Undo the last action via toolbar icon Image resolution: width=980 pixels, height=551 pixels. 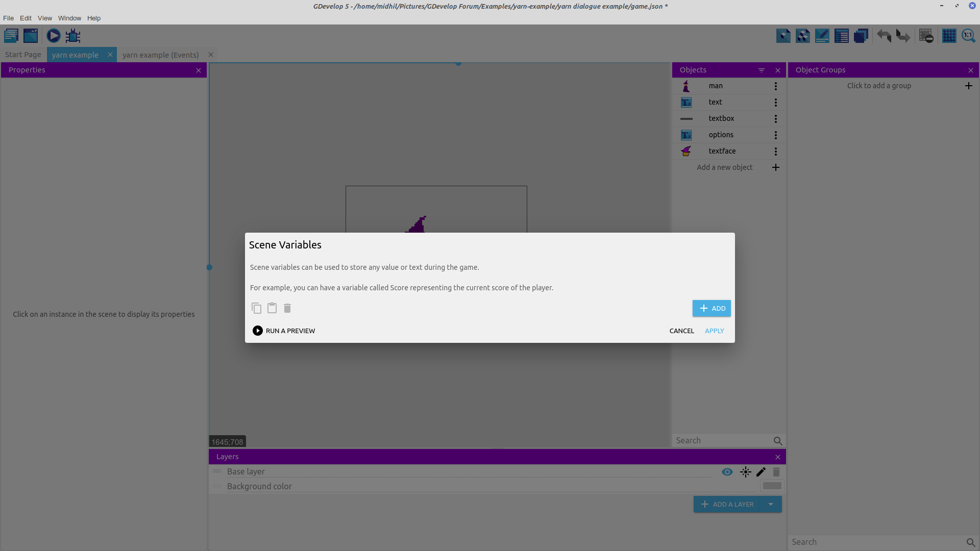tap(883, 36)
